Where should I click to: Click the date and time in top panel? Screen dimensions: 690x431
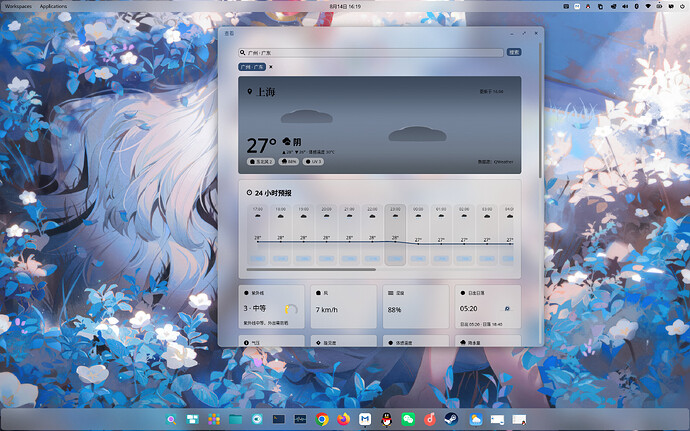pos(345,6)
